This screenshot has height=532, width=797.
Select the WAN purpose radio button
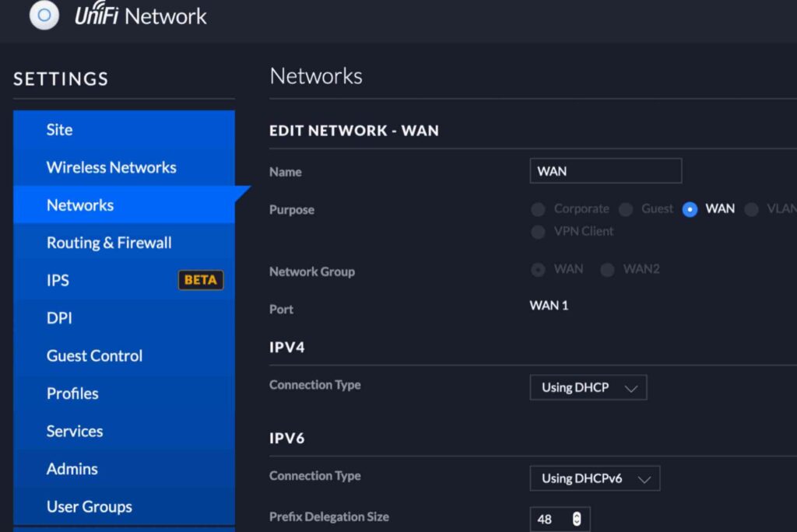(x=690, y=209)
